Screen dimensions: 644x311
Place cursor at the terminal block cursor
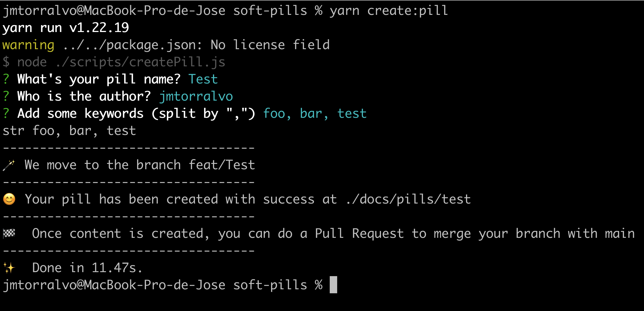tap(333, 285)
